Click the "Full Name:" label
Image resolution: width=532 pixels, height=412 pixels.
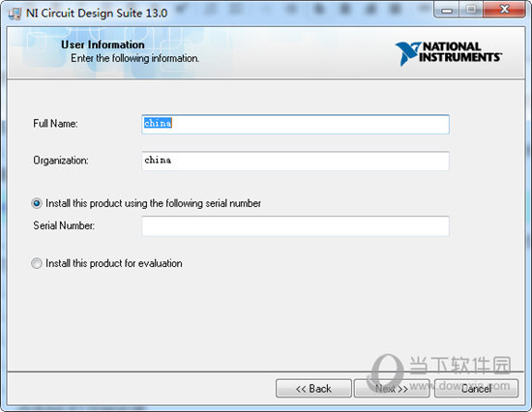tap(55, 124)
